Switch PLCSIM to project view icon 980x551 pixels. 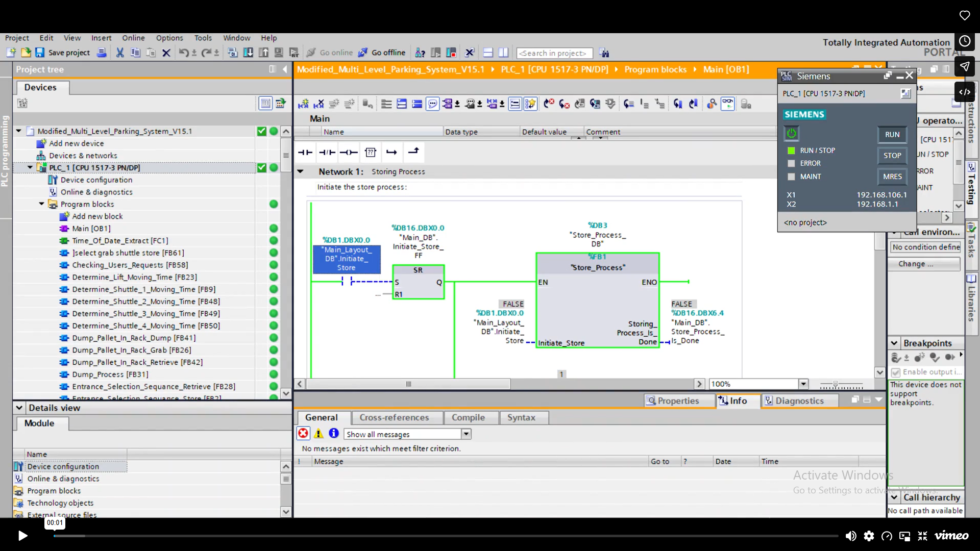coord(905,94)
